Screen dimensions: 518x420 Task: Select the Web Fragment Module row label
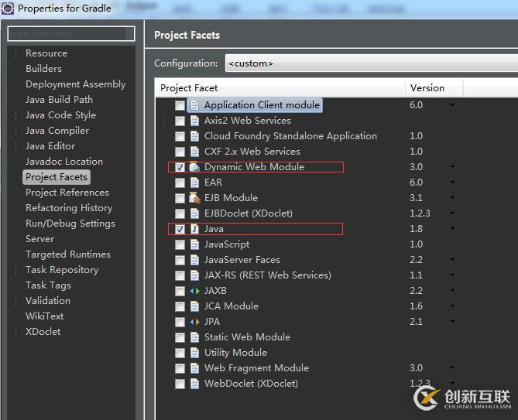256,368
